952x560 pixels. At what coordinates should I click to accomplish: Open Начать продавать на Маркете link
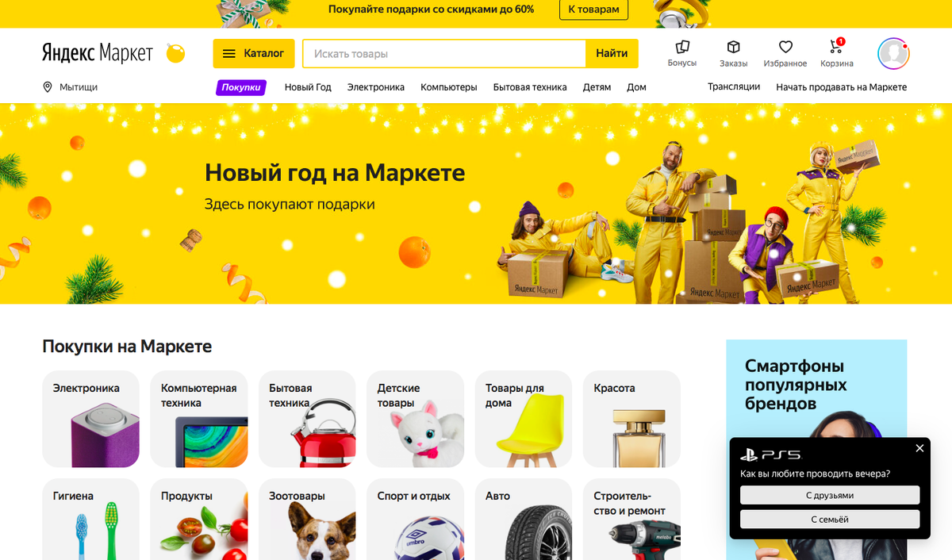point(842,87)
